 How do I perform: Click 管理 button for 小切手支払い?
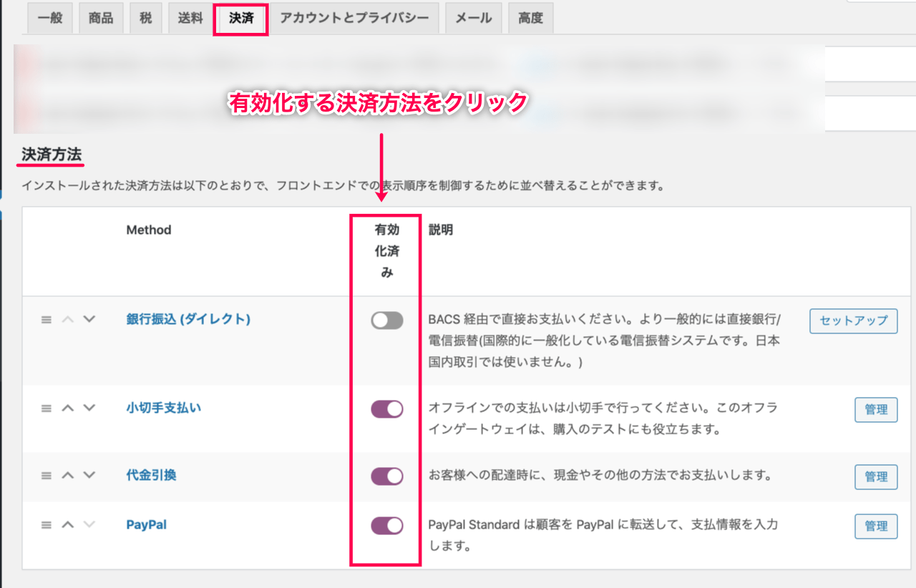pos(876,410)
